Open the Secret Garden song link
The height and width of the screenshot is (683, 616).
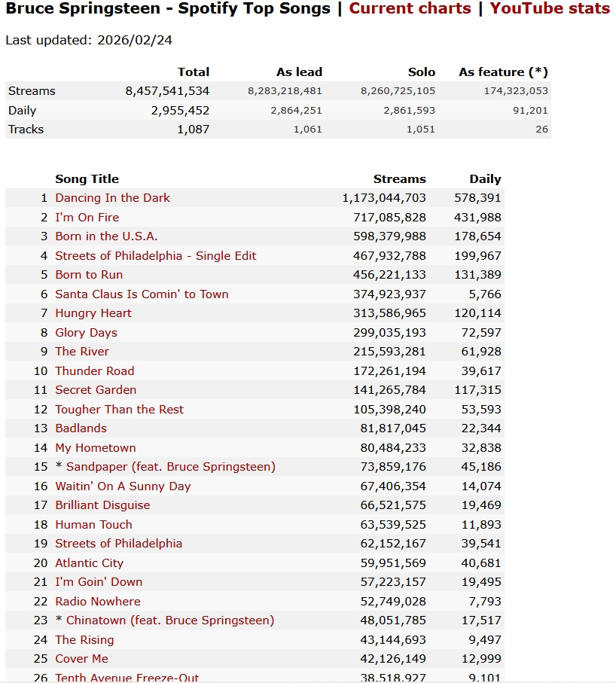[96, 390]
